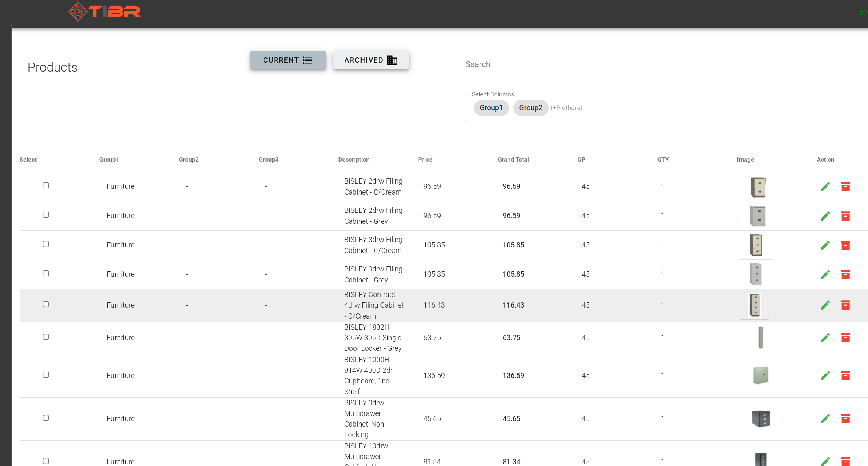Switch to the Archived products tab

[x=371, y=60]
